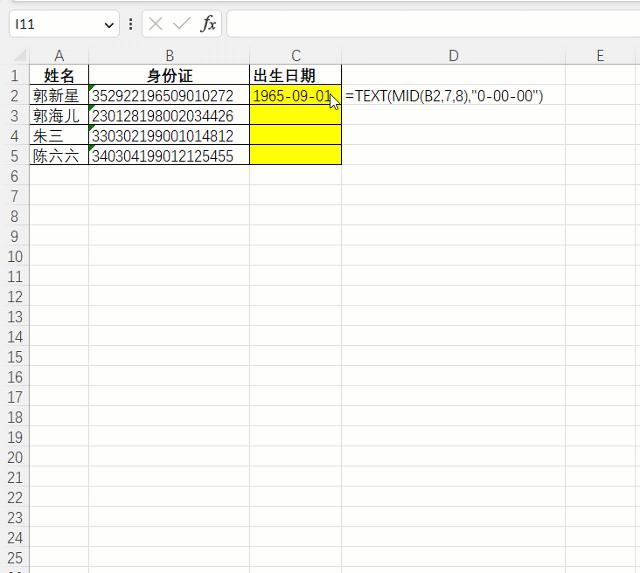Click the =TEXT(MID(B2,7,8) formula text
Image resolution: width=640 pixels, height=573 pixels.
point(444,96)
